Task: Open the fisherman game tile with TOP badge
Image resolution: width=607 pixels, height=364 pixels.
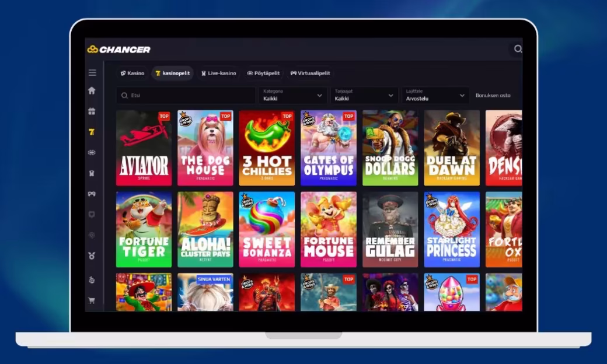Action: [x=328, y=292]
